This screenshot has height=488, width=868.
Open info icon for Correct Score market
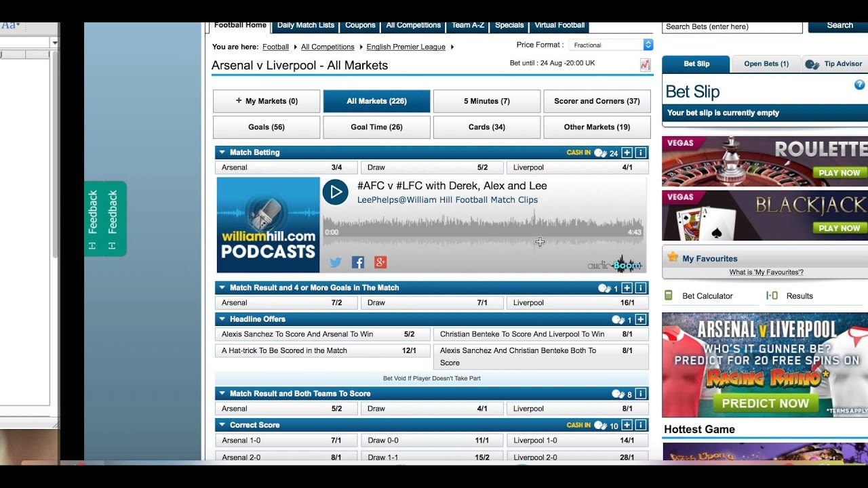(640, 425)
